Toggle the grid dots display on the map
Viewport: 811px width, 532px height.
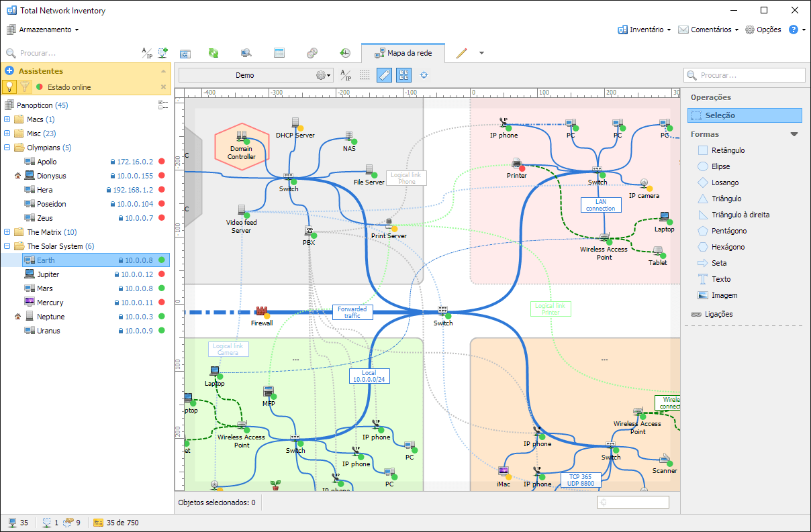pyautogui.click(x=365, y=75)
